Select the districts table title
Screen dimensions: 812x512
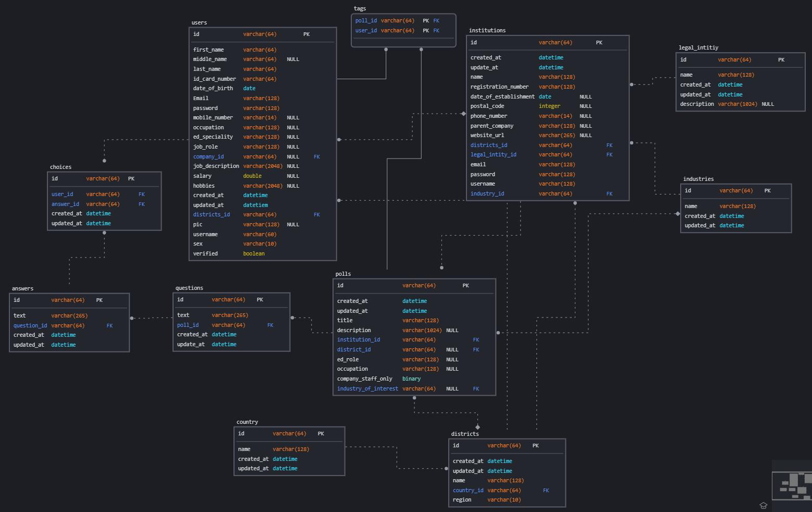(x=465, y=434)
